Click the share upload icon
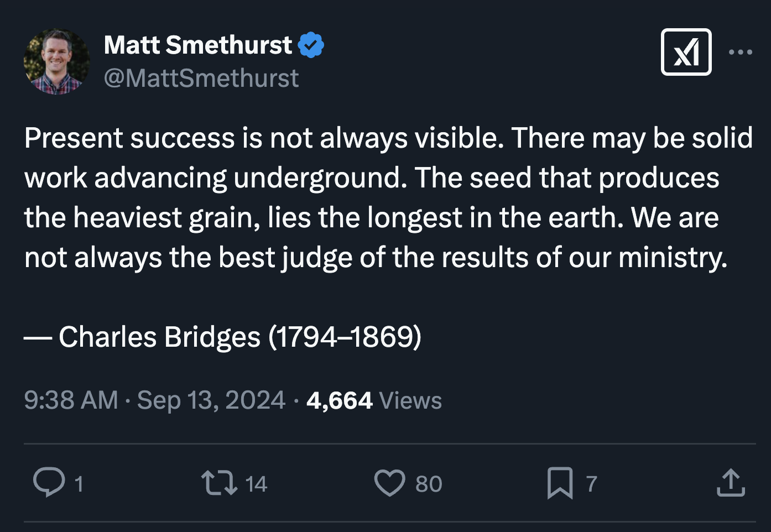This screenshot has height=532, width=771. 731,483
